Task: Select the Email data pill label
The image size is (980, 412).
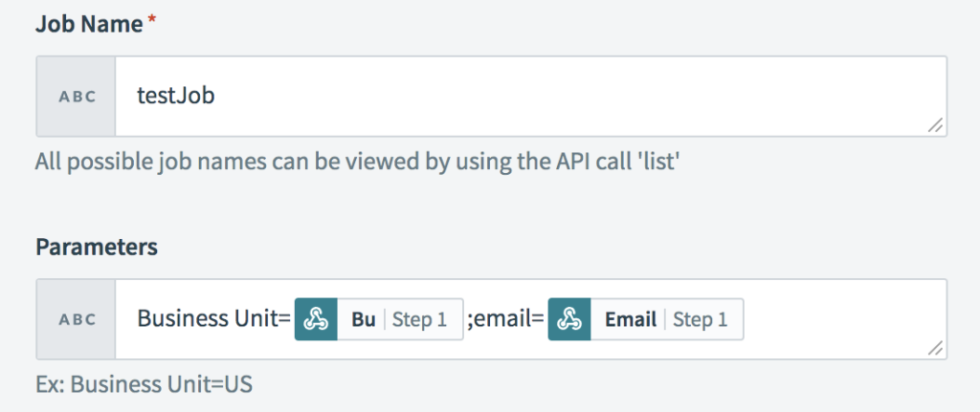Action: pos(630,319)
